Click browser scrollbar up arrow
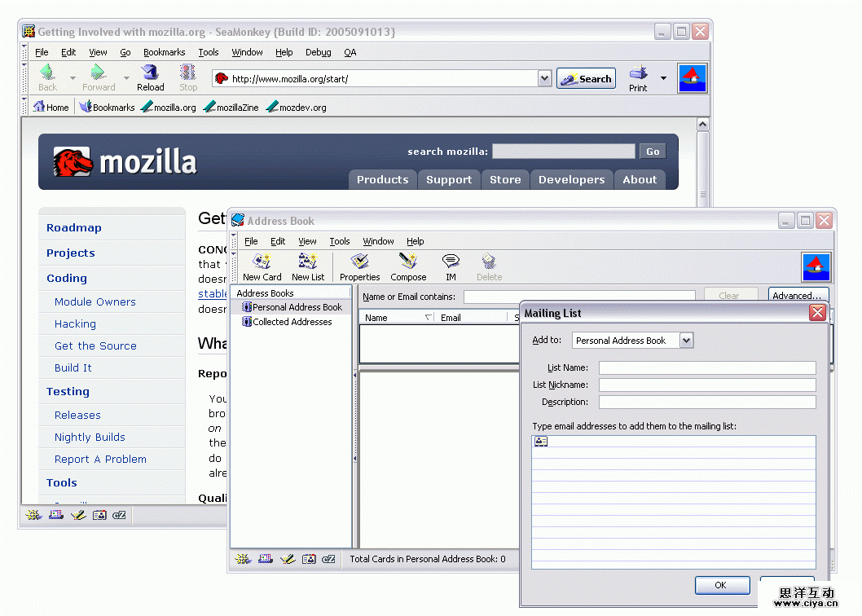The width and height of the screenshot is (862, 616). click(702, 125)
